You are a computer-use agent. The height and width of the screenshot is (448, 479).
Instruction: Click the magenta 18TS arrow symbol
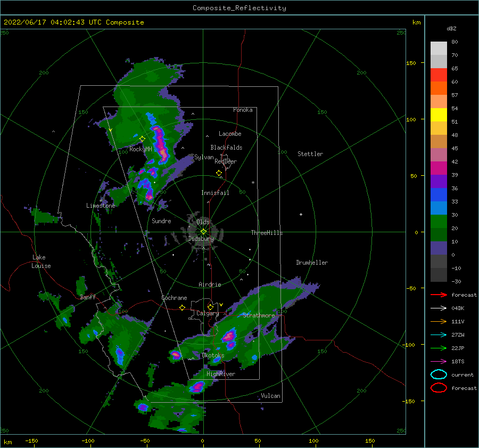(439, 362)
